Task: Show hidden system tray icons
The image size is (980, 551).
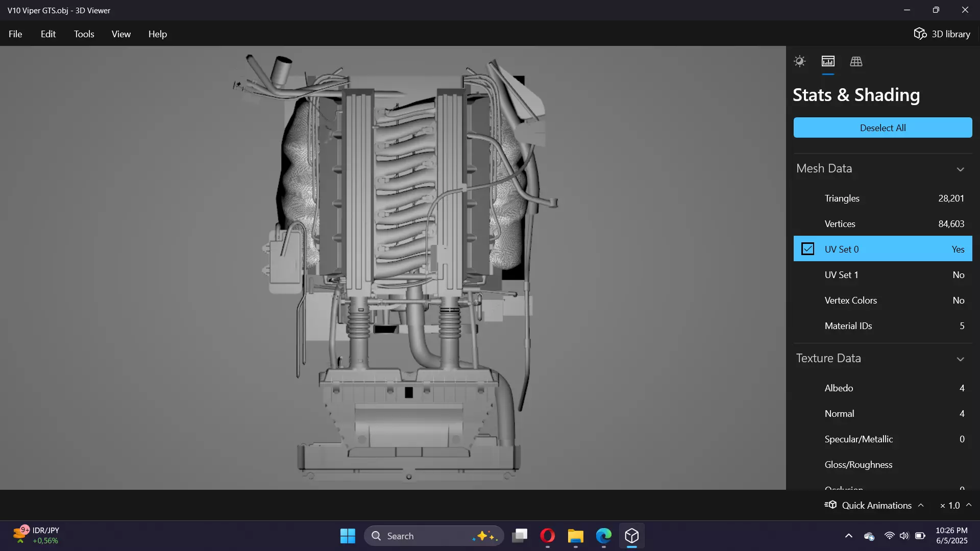Action: click(849, 536)
